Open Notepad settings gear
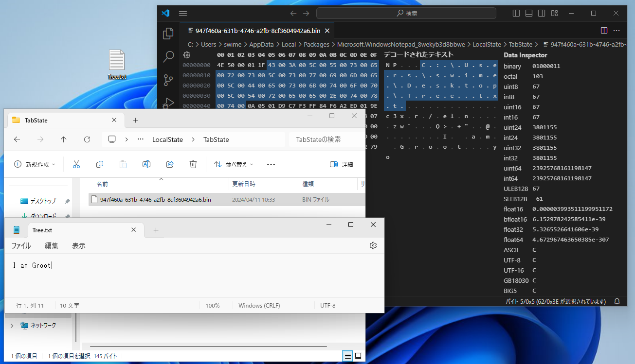 (373, 245)
